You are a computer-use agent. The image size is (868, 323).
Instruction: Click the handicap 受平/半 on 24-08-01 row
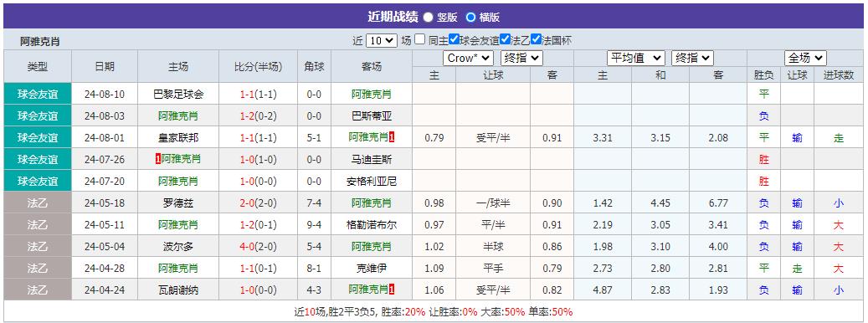pos(493,138)
